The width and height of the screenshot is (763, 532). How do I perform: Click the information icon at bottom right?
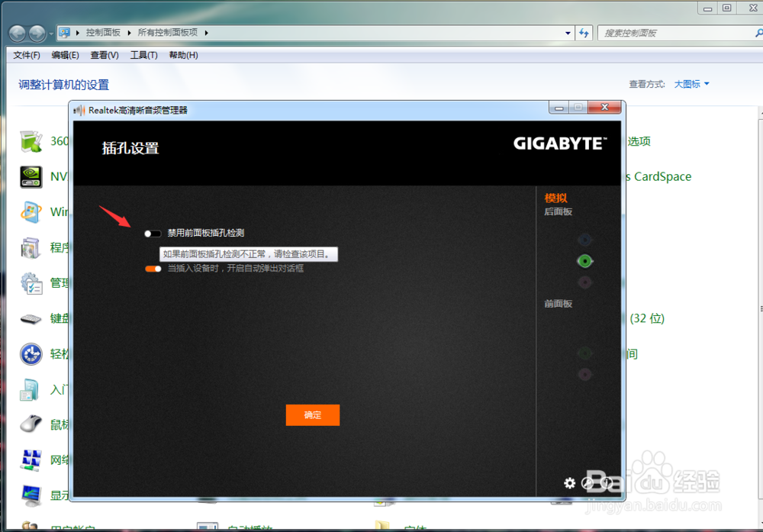tap(607, 482)
